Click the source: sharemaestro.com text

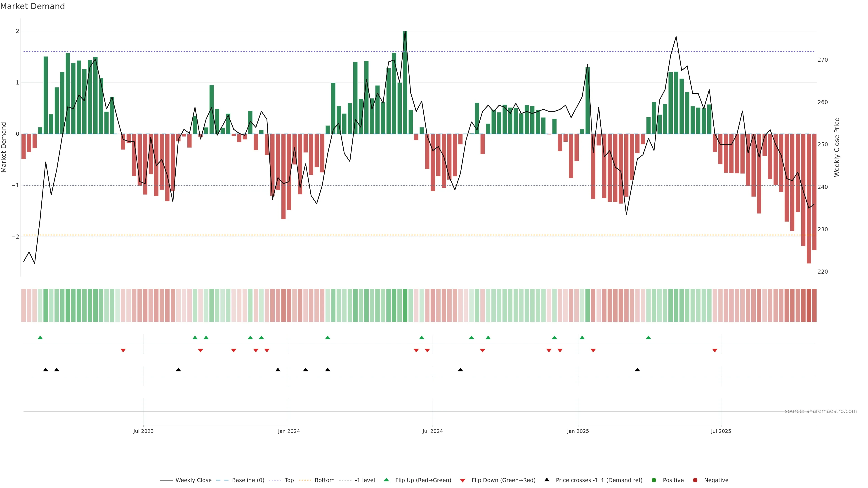[x=821, y=411]
